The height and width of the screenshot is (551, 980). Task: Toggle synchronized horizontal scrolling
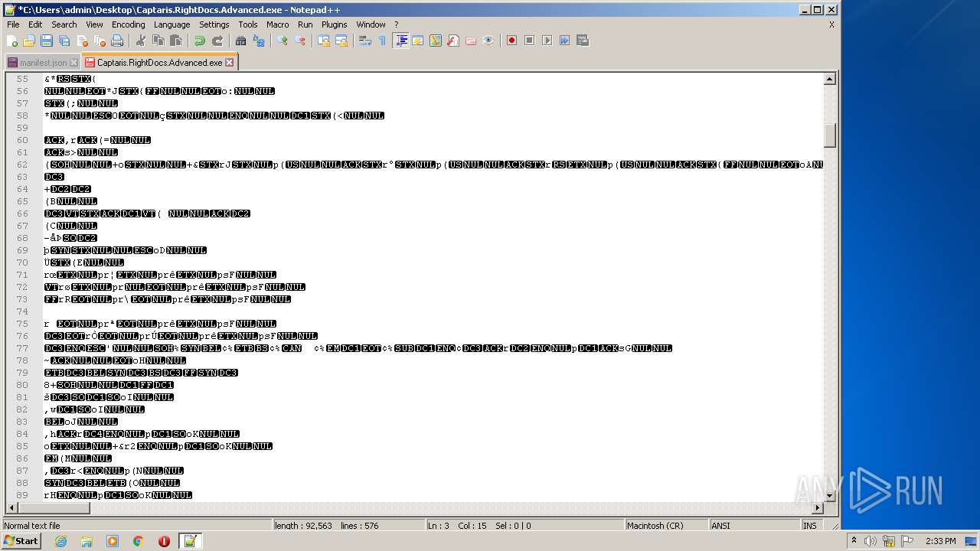(341, 41)
